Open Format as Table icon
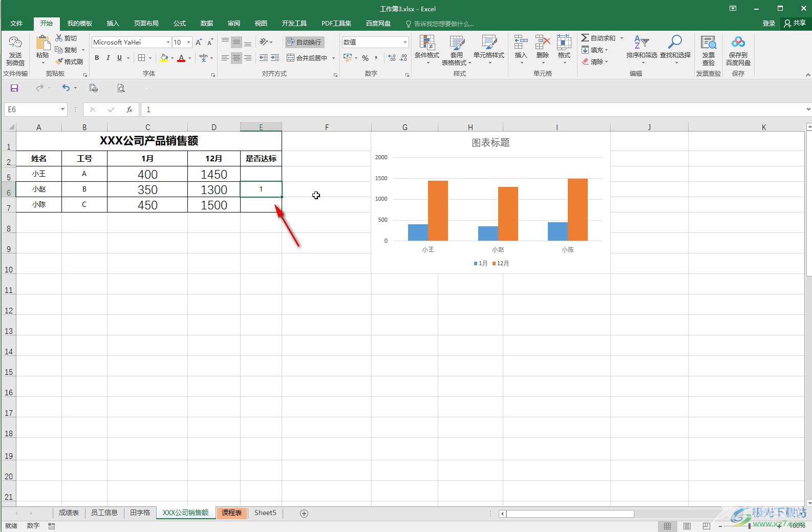Image resolution: width=812 pixels, height=532 pixels. click(x=457, y=43)
